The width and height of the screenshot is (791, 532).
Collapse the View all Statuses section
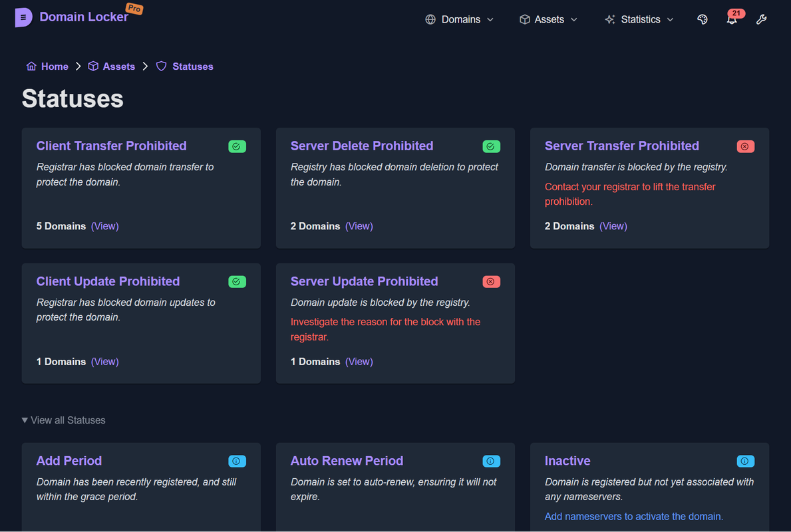tap(64, 420)
